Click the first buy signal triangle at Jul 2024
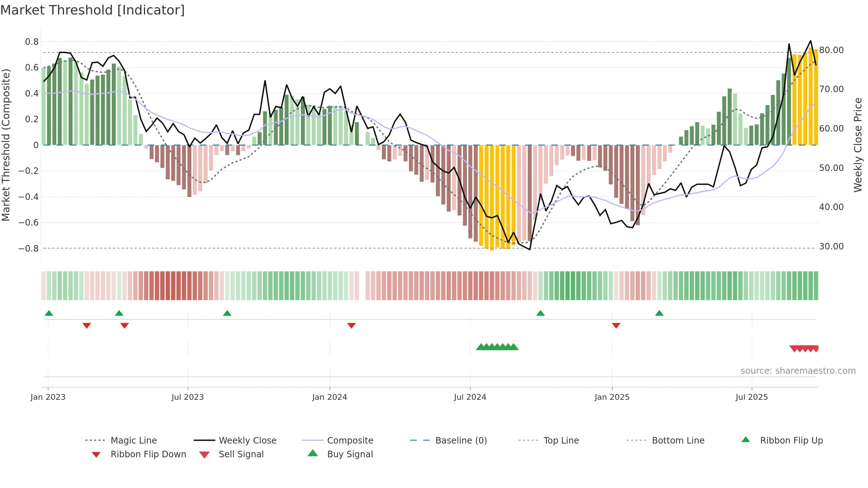 pyautogui.click(x=481, y=347)
